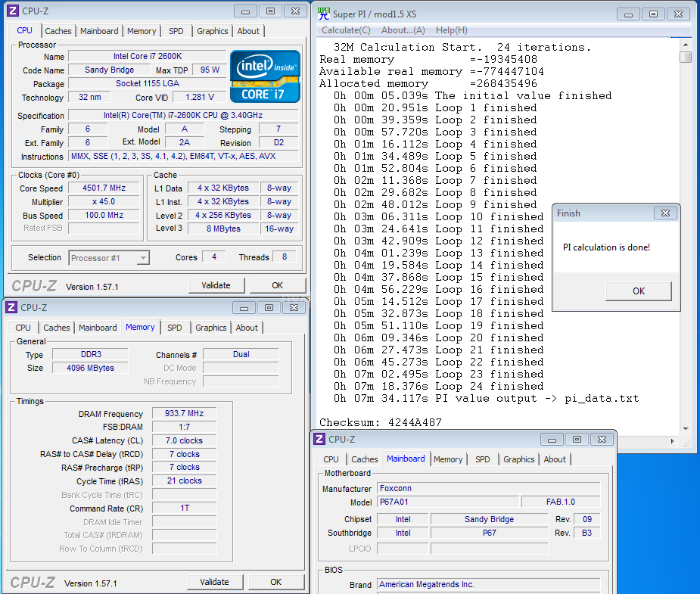Click the motherboard manufacturer Foxconn
The image size is (700, 594).
point(489,488)
